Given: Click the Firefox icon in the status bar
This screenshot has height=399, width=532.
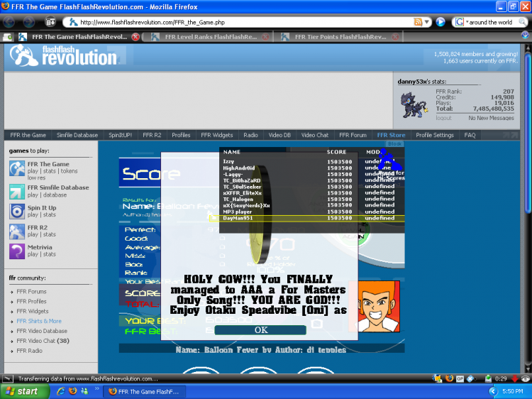Looking at the screenshot, I should (449, 378).
